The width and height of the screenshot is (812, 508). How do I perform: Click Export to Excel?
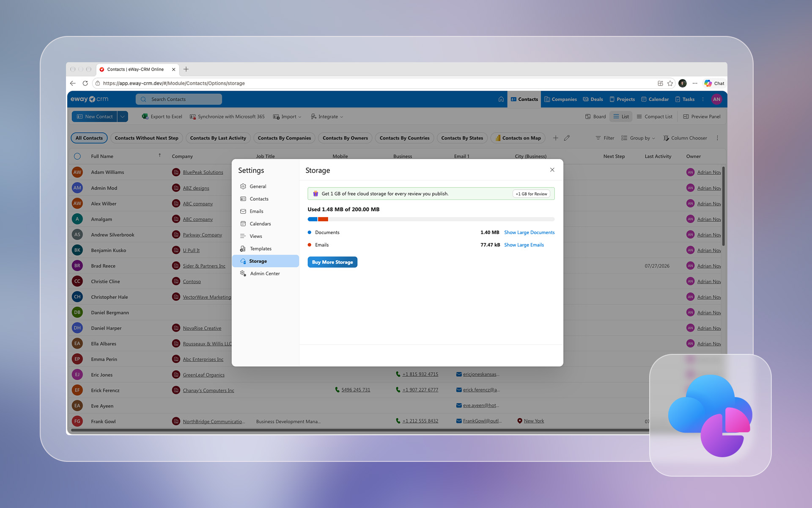tap(162, 116)
